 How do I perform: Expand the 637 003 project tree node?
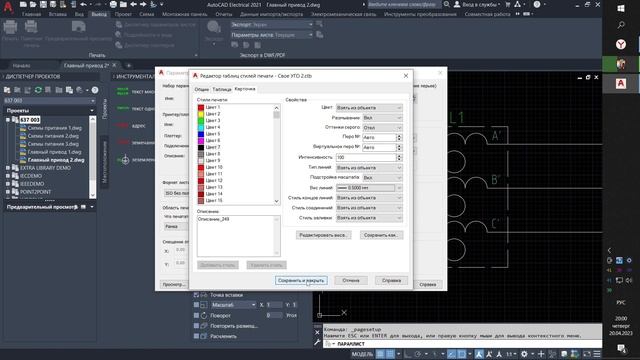point(8,120)
